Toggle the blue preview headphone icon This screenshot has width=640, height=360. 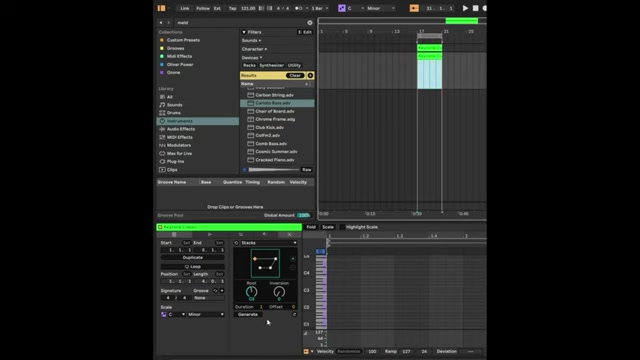point(244,170)
